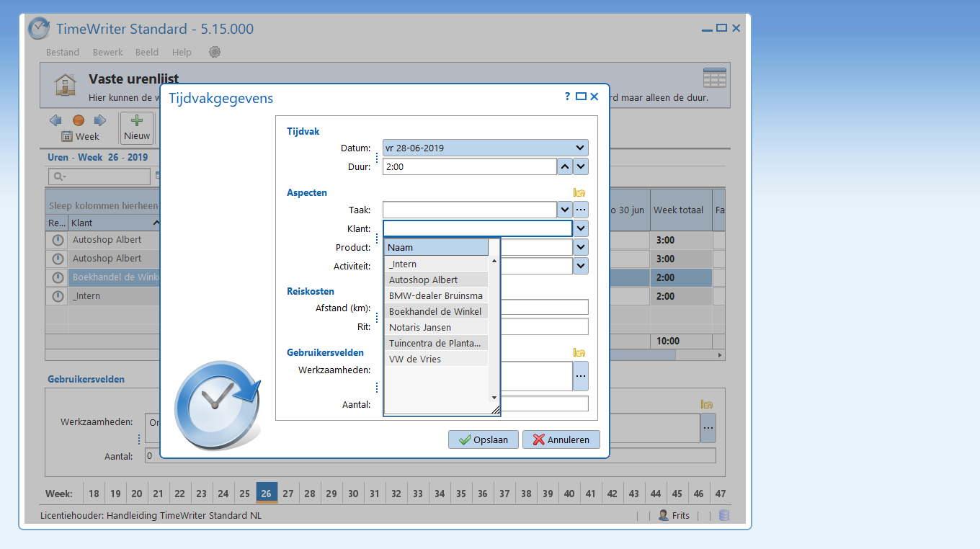Open the Datum dropdown

coord(580,148)
